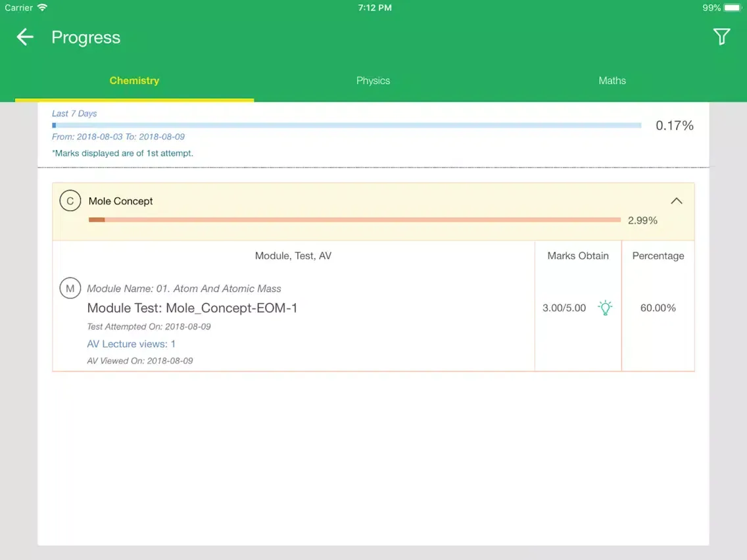Click the 60.00% percentage value
Image resolution: width=747 pixels, height=560 pixels.
click(x=658, y=307)
